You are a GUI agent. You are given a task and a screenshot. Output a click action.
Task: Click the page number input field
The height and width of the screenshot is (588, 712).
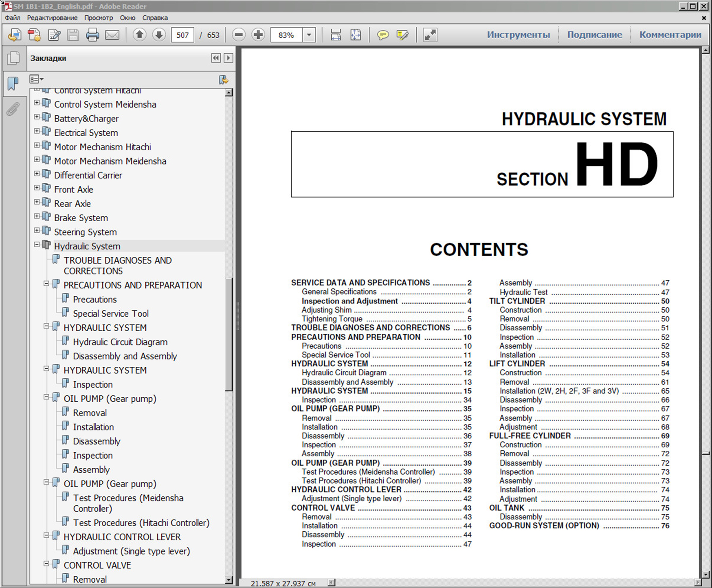182,35
